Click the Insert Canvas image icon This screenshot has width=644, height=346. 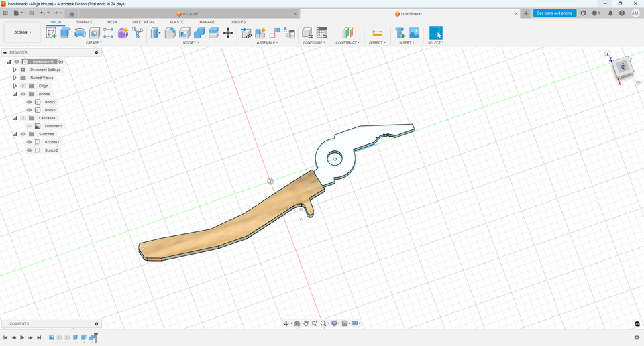tap(415, 33)
